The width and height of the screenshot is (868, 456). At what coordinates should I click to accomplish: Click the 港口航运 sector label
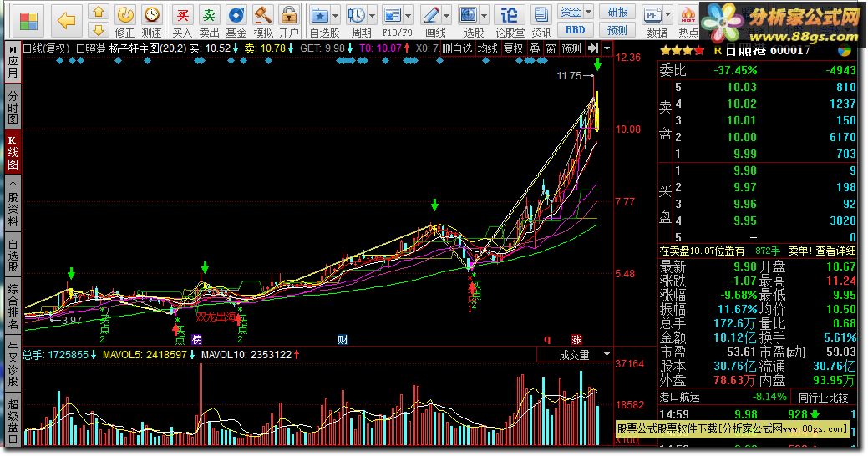coord(680,397)
